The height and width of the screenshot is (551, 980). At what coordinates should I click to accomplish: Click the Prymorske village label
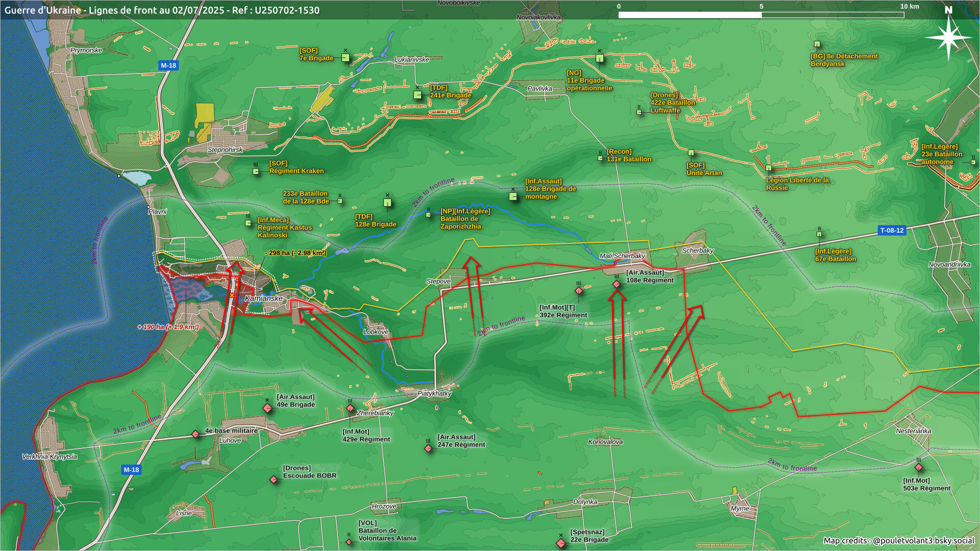(86, 50)
